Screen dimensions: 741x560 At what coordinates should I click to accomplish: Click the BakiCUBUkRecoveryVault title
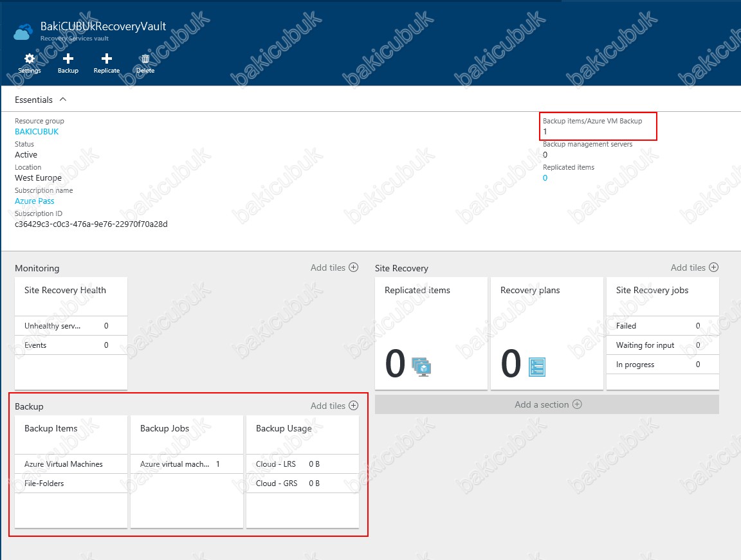pyautogui.click(x=103, y=26)
